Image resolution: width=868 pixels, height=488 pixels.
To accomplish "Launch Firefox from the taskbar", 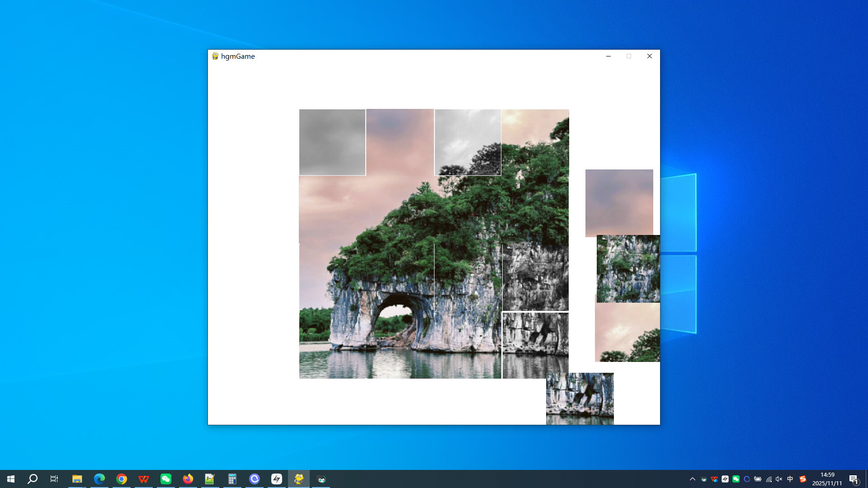I will click(188, 479).
